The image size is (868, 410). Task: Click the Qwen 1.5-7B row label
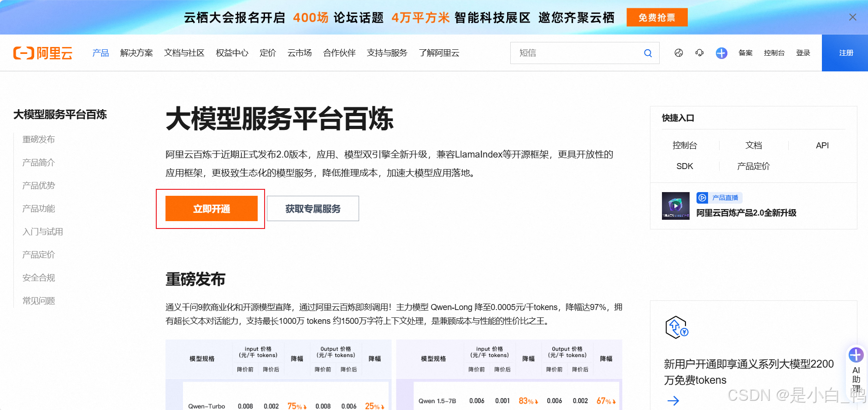(x=437, y=401)
